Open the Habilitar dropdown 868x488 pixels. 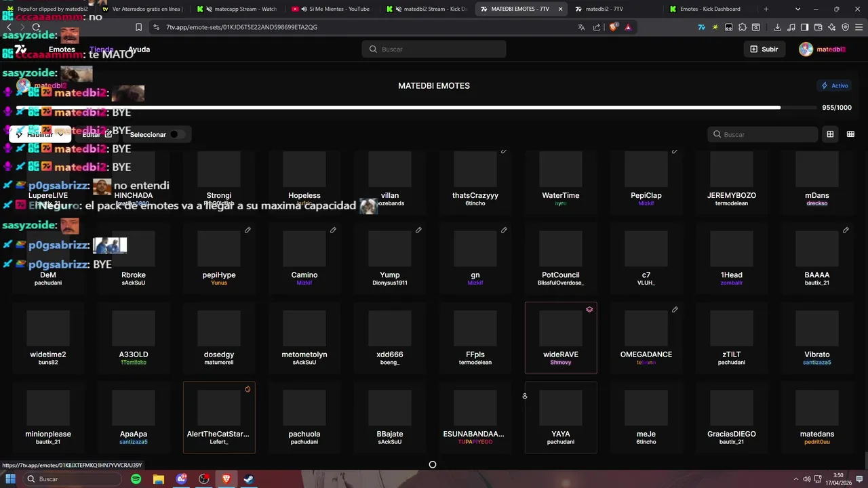[x=40, y=134]
